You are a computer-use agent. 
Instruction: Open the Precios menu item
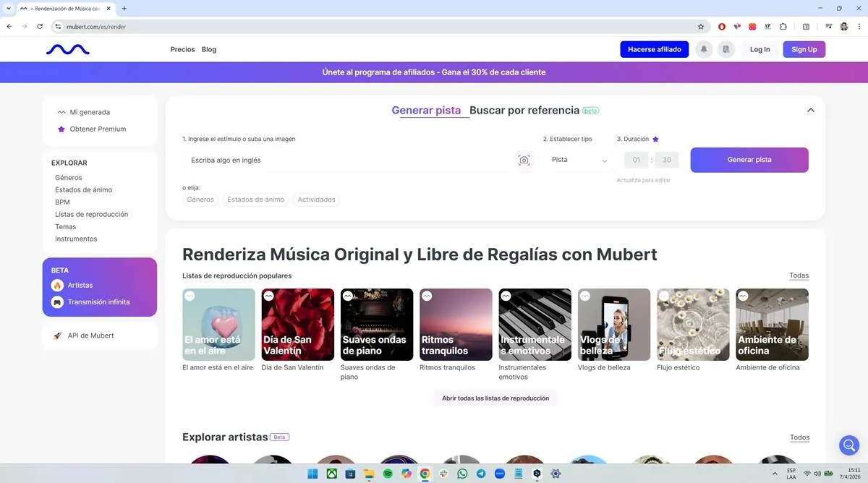[x=182, y=49]
